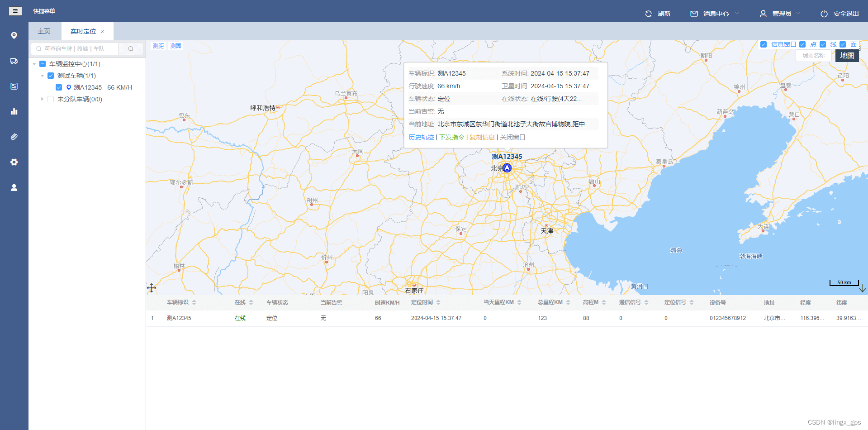Click 关闭窗口 link in info window
Image resolution: width=868 pixels, height=430 pixels.
tap(512, 137)
